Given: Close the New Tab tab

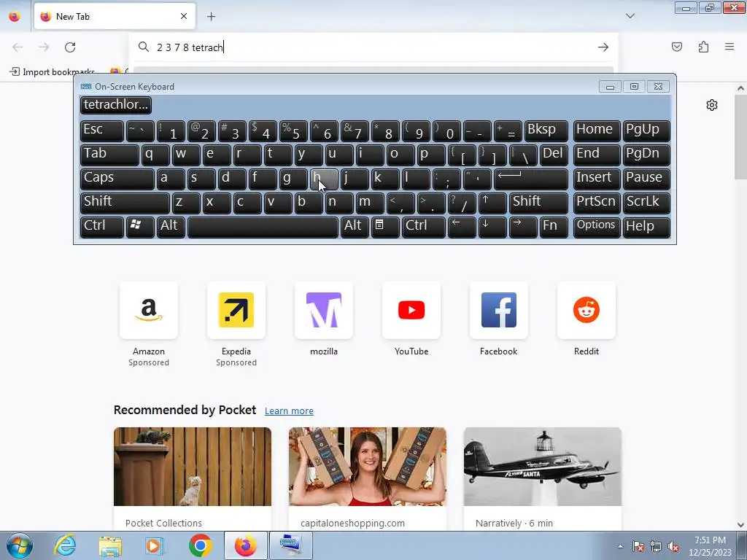Looking at the screenshot, I should point(184,16).
